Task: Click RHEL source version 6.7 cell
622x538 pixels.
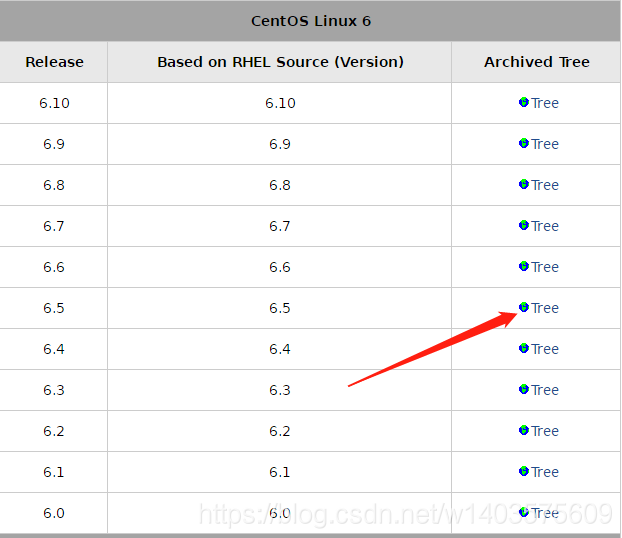Action: (x=280, y=226)
